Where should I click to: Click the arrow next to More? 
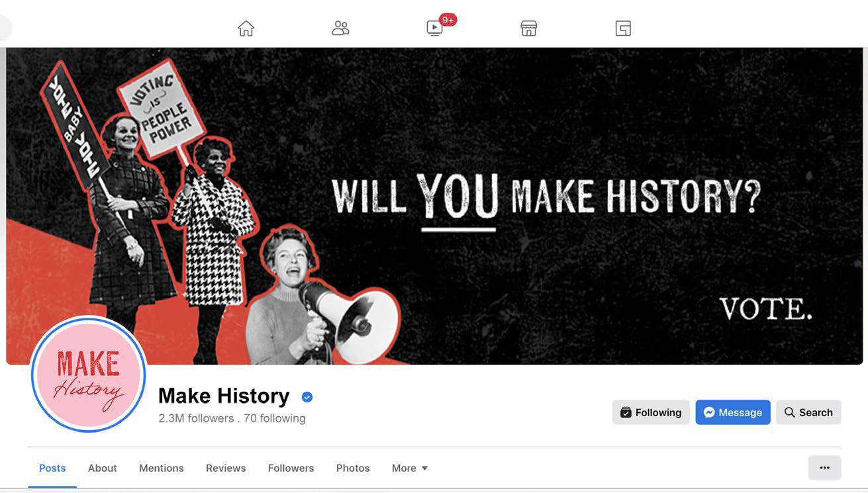(424, 469)
